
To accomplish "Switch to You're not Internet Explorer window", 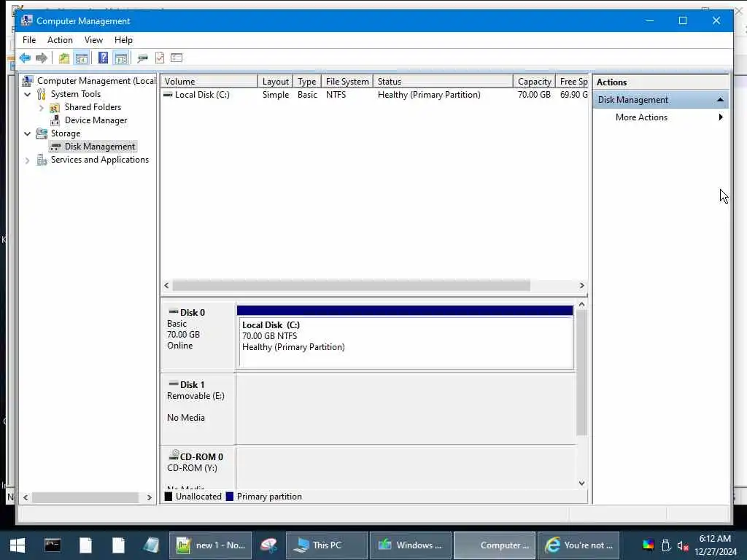I will pyautogui.click(x=578, y=545).
